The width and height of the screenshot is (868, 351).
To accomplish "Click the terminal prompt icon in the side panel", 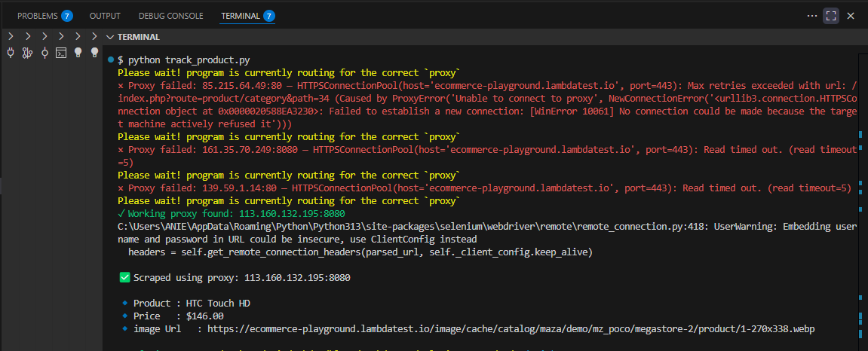I will 61,53.
